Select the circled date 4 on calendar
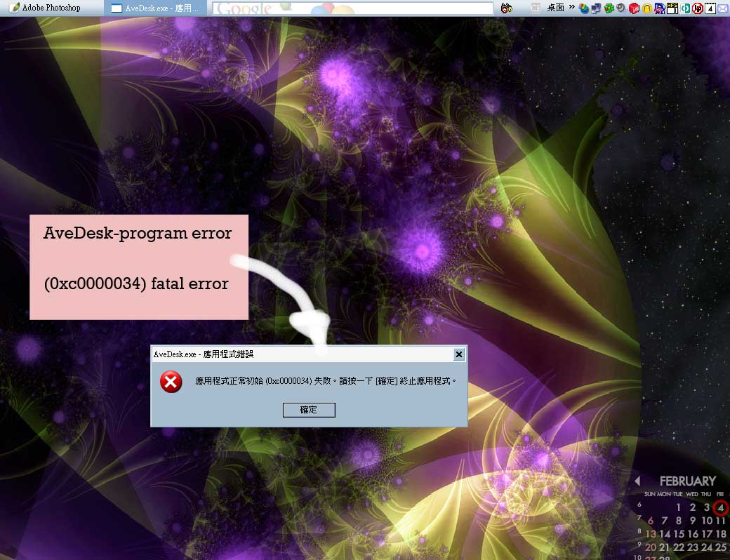 tap(720, 507)
